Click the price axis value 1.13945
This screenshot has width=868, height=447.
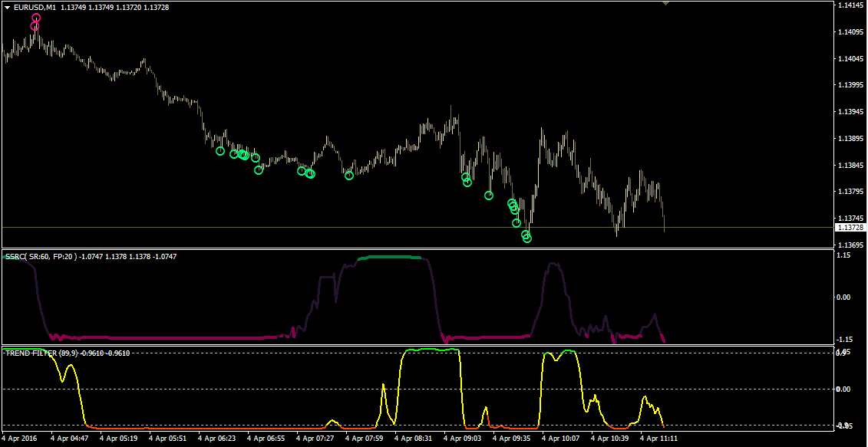coord(850,112)
